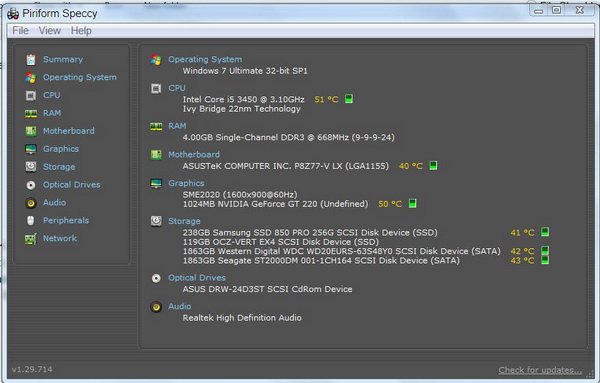Click the icon beside main panel Motherboard heading
600x383 pixels.
[156, 155]
